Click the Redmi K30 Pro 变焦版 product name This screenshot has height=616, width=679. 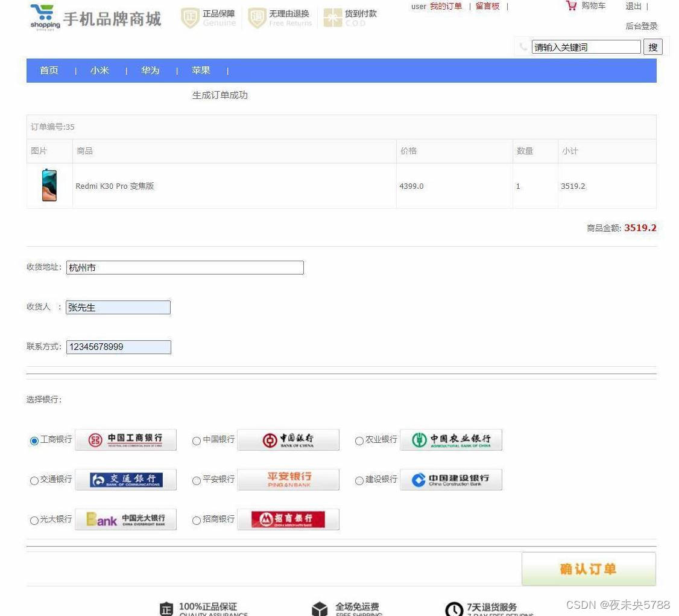(x=115, y=186)
